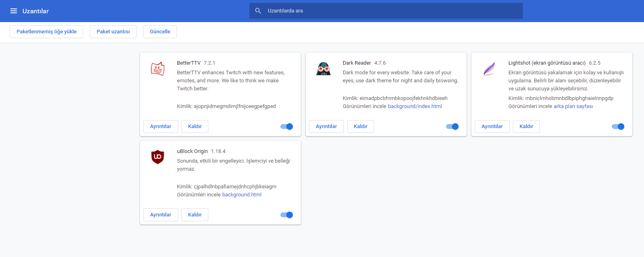
Task: Click the search magnifier icon
Action: 258,11
